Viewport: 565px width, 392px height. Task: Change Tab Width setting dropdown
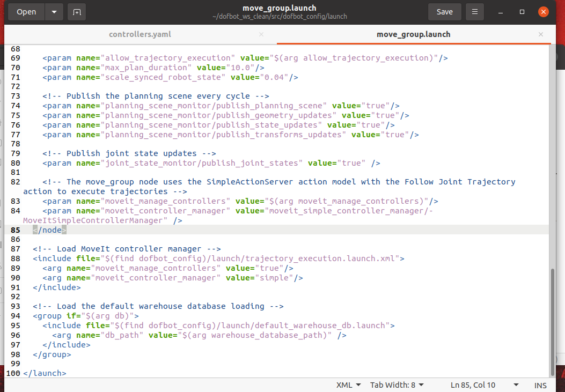pos(397,385)
